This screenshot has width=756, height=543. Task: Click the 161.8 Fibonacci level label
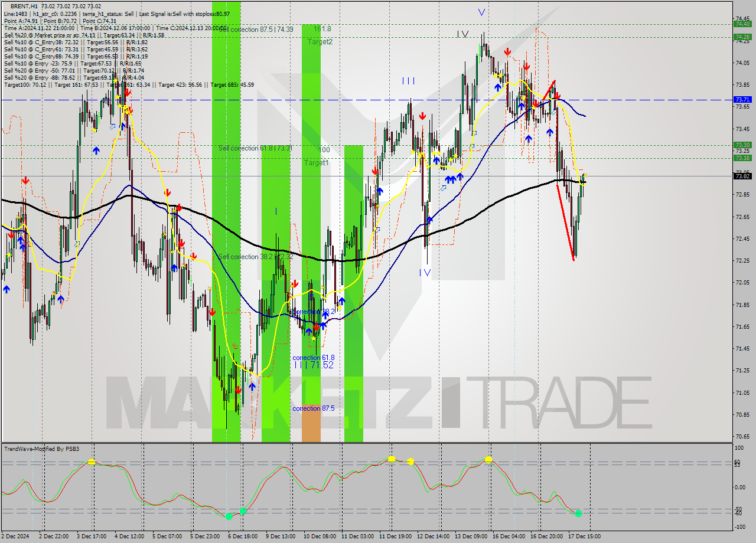(322, 28)
